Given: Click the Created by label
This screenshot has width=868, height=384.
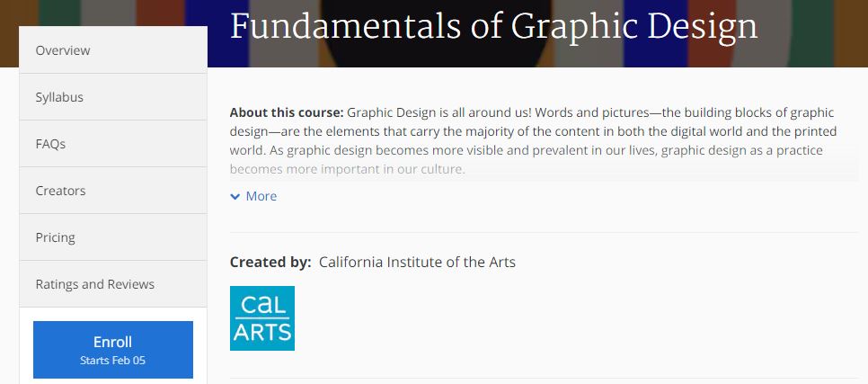Looking at the screenshot, I should coord(270,262).
